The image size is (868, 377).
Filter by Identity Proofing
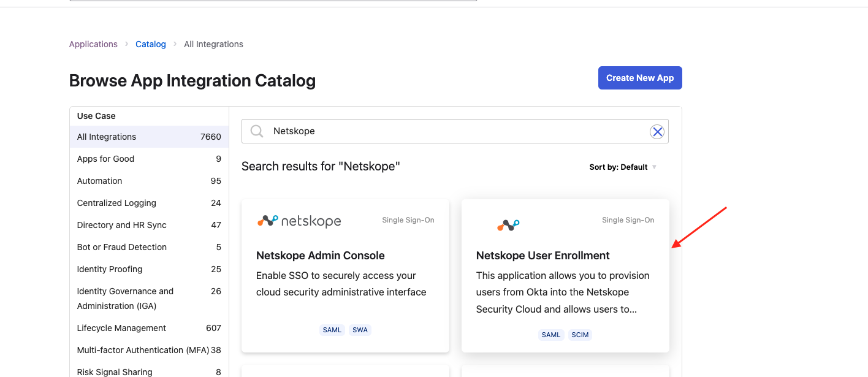click(149, 269)
